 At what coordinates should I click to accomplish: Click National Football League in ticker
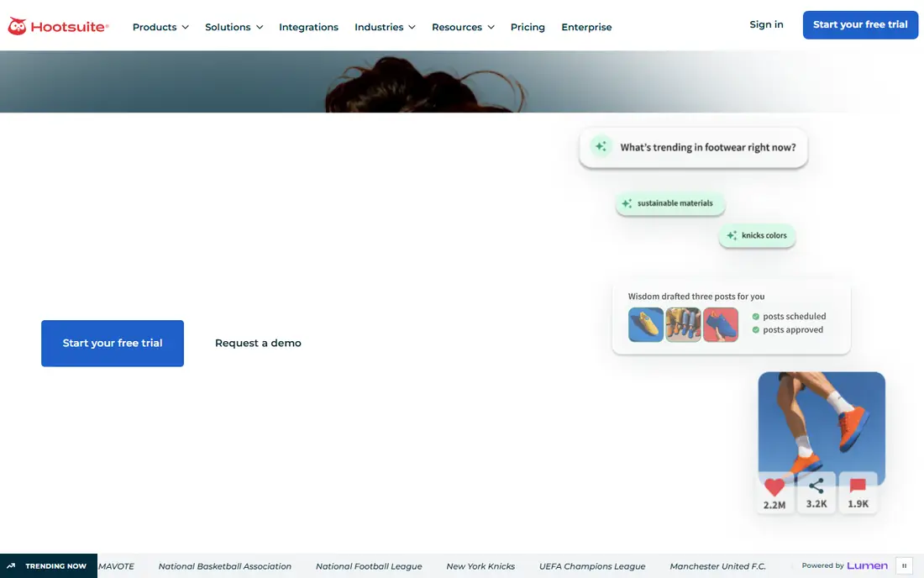369,566
